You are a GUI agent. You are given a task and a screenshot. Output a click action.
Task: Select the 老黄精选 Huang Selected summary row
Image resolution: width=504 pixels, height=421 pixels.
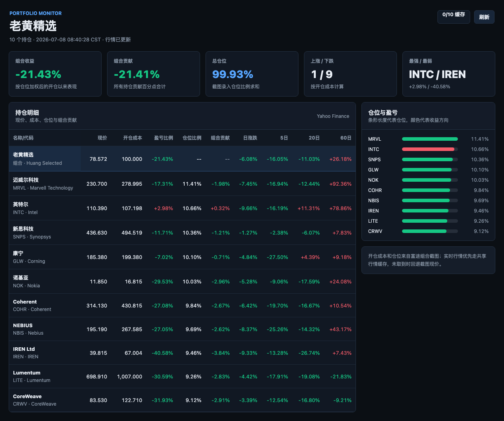point(182,159)
